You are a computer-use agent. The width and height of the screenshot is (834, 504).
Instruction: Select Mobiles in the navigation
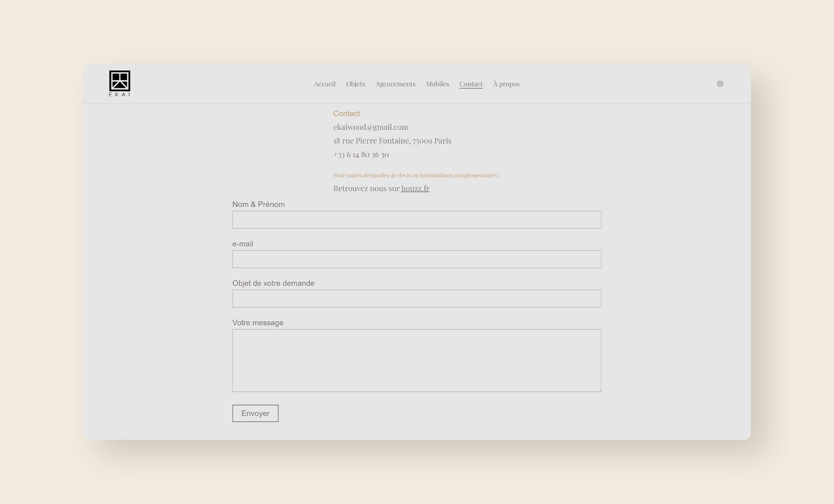pos(437,84)
